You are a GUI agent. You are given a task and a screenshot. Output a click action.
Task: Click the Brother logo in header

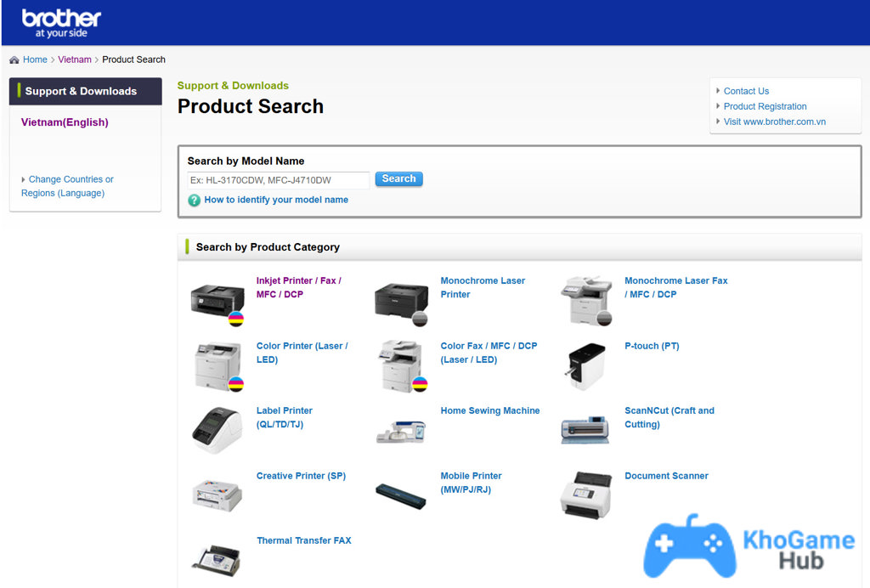(x=61, y=23)
